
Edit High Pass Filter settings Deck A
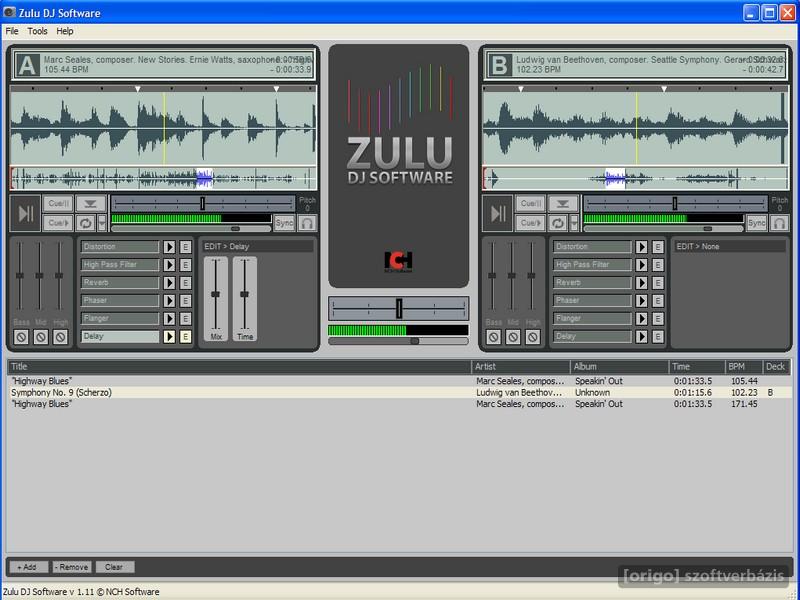186,265
